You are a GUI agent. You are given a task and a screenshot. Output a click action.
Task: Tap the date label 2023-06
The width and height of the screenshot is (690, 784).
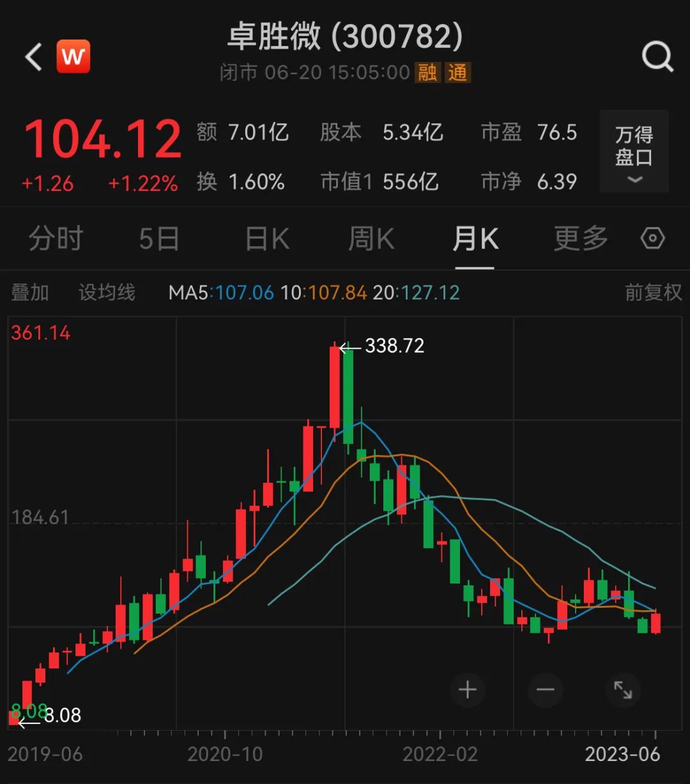tap(623, 754)
